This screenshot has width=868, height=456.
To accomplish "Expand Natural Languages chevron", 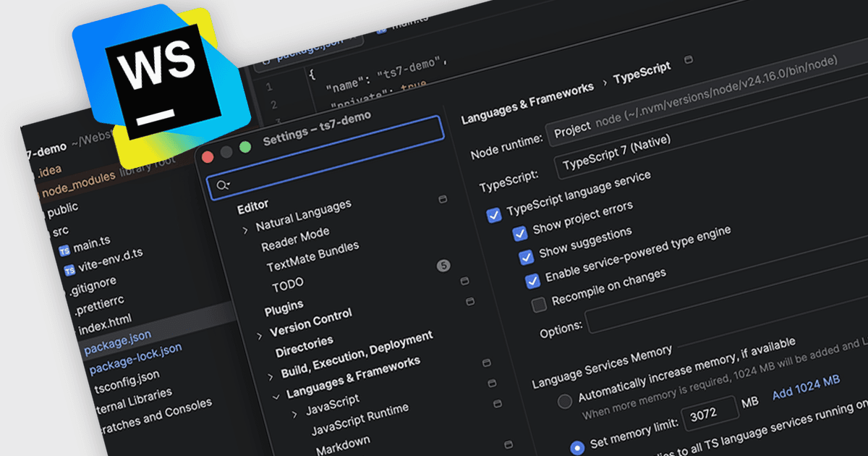I will click(x=245, y=229).
